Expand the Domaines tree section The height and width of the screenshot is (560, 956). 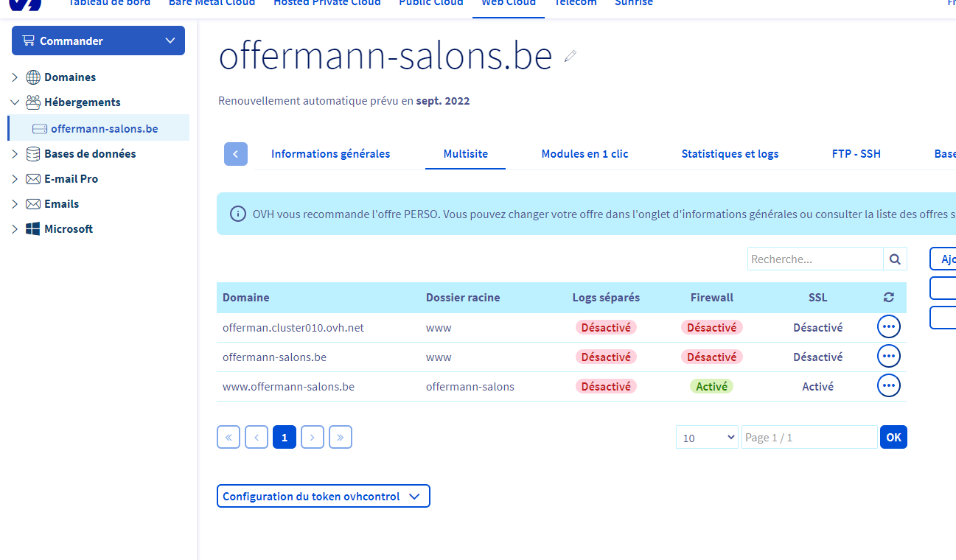pyautogui.click(x=15, y=77)
